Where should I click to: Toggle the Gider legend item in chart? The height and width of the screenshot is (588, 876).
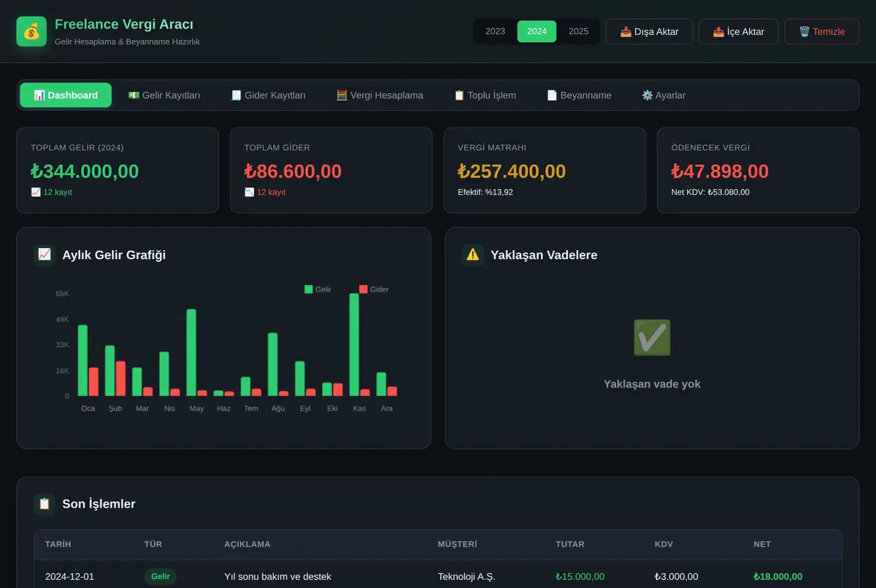[374, 290]
